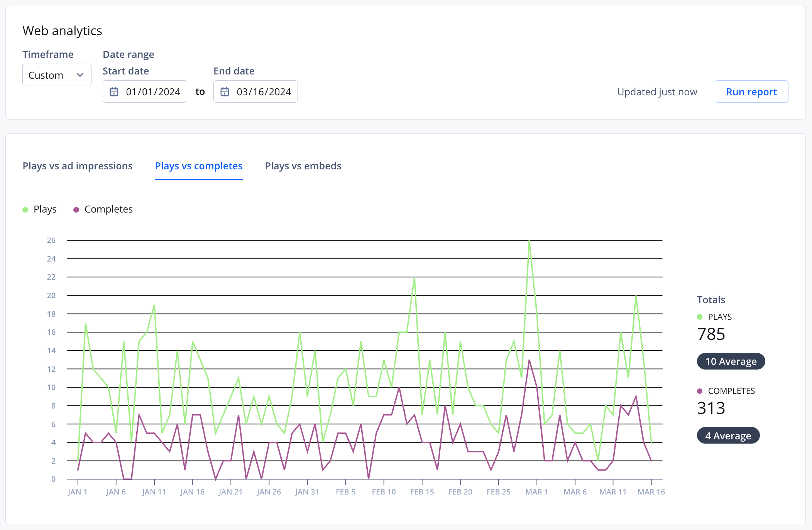The height and width of the screenshot is (530, 812).
Task: Open the Plays vs embeds tab
Action: [303, 166]
